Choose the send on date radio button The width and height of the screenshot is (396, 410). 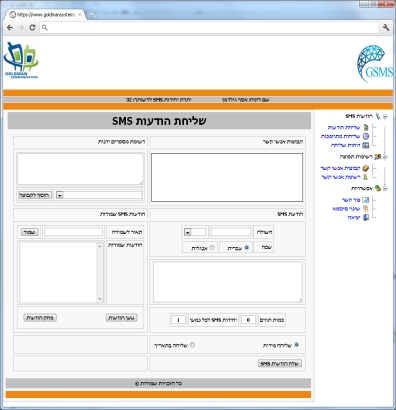193,345
